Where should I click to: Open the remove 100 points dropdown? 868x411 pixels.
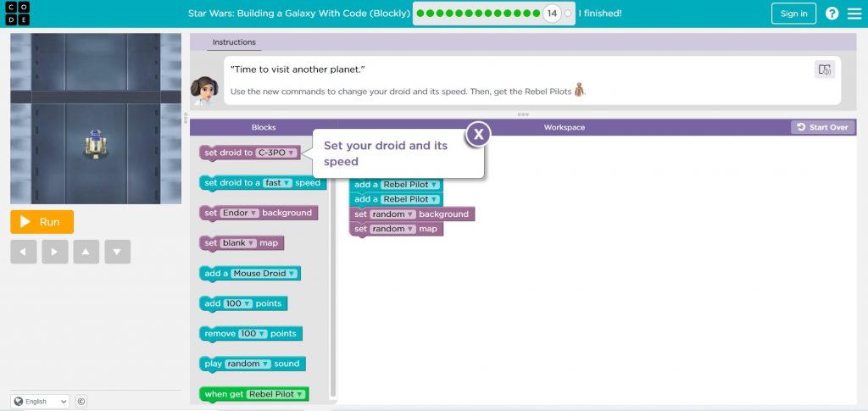pos(253,334)
